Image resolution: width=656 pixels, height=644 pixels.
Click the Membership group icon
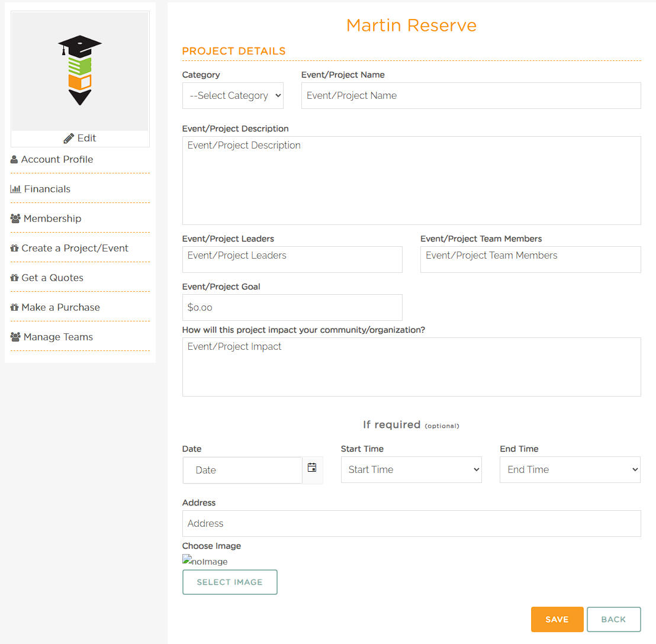pyautogui.click(x=15, y=218)
